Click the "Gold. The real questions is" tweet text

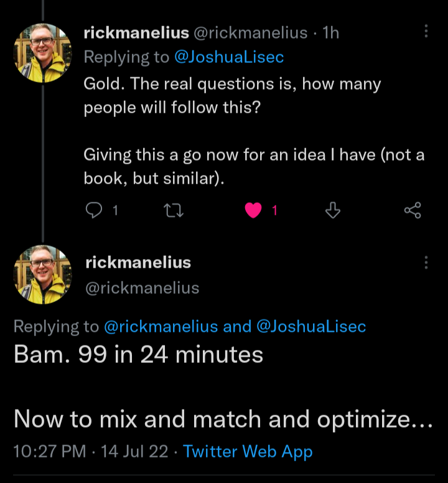point(232,84)
